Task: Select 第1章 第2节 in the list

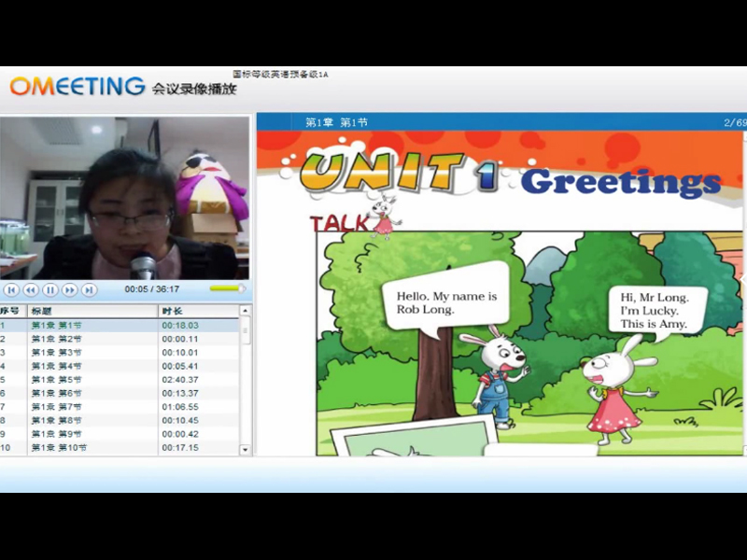Action: click(57, 339)
